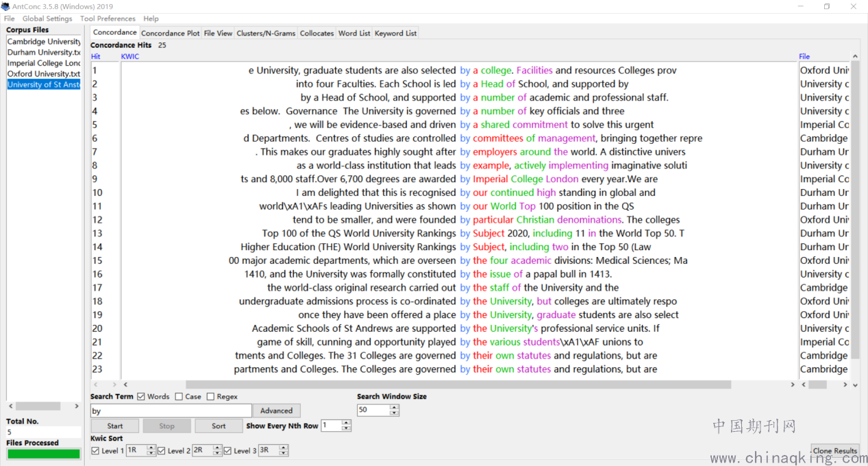The width and height of the screenshot is (868, 466).
Task: Click the Sort button
Action: (x=219, y=426)
